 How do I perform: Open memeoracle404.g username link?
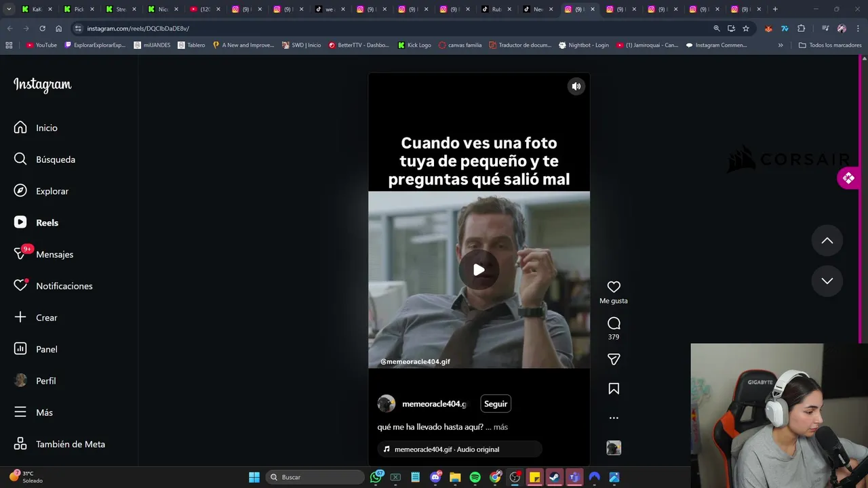[434, 404]
